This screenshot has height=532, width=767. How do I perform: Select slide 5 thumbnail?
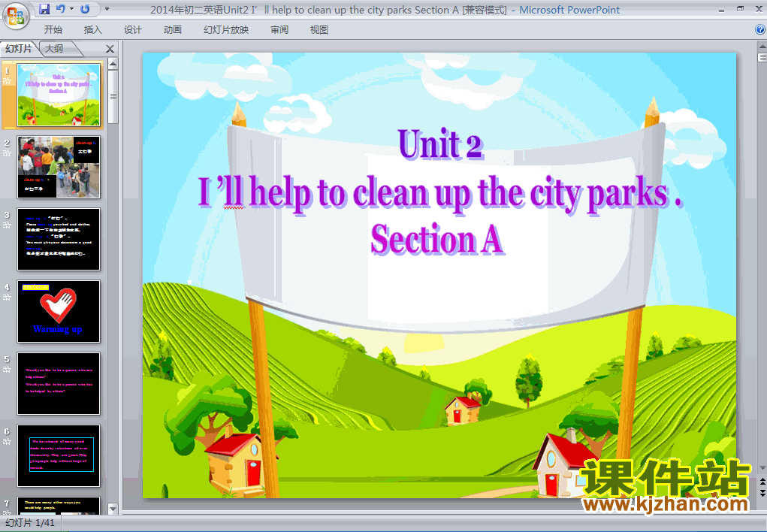tap(59, 383)
